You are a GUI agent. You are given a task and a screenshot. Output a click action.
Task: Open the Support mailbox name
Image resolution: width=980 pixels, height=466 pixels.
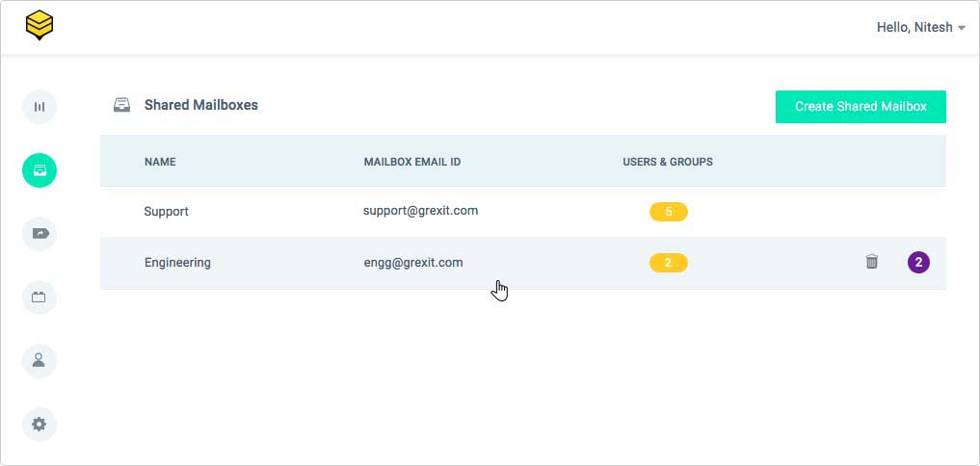click(x=167, y=212)
